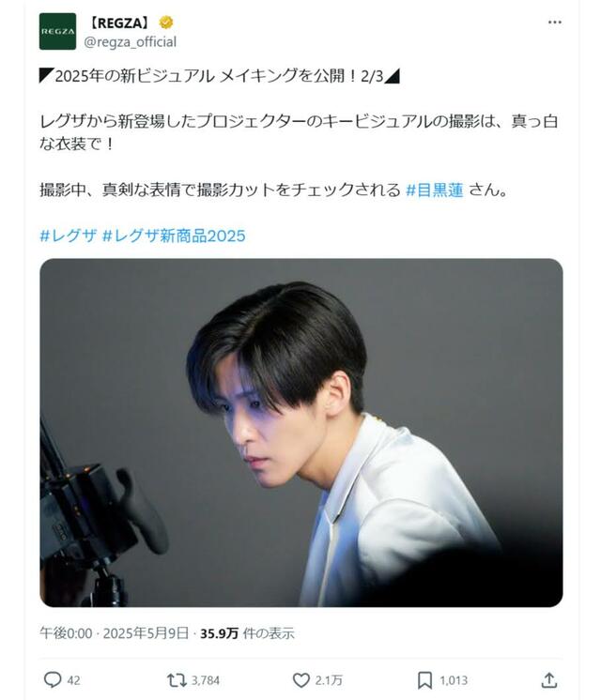Click the 2.1万 like count

(x=329, y=680)
